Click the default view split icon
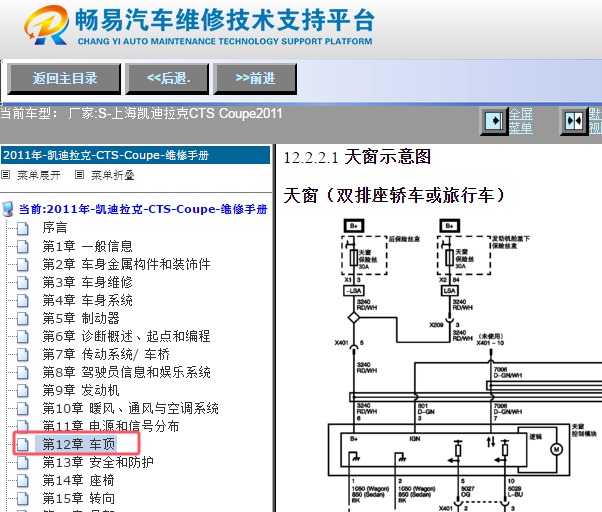Image resolution: width=602 pixels, height=512 pixels. 574,121
